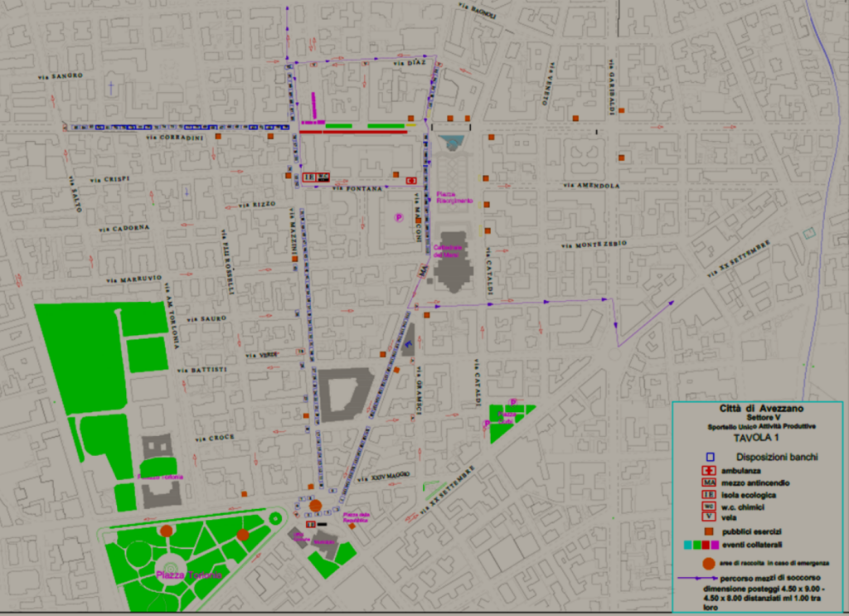Click the Cattedrale dei Marsi label
This screenshot has width=849, height=616.
coord(450,251)
